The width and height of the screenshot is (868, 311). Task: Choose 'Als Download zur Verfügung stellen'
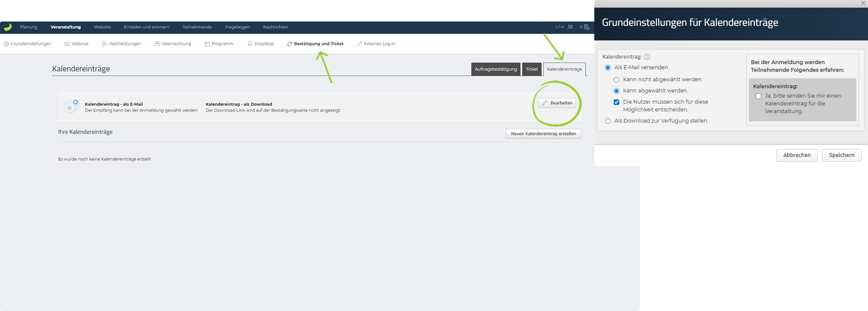(x=608, y=121)
